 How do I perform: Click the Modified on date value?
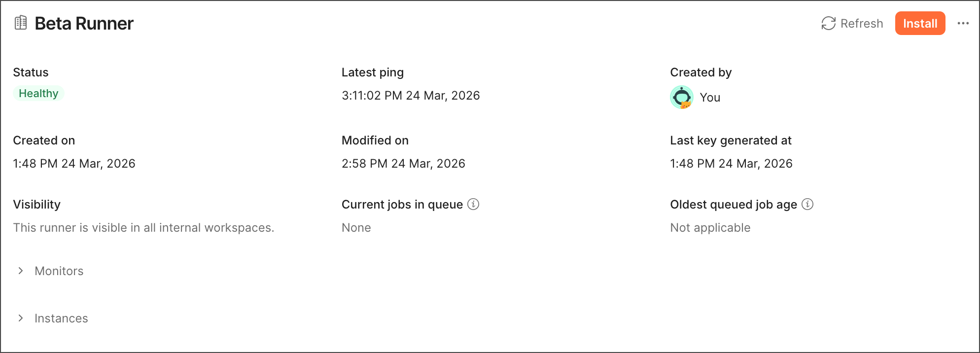[x=403, y=163]
